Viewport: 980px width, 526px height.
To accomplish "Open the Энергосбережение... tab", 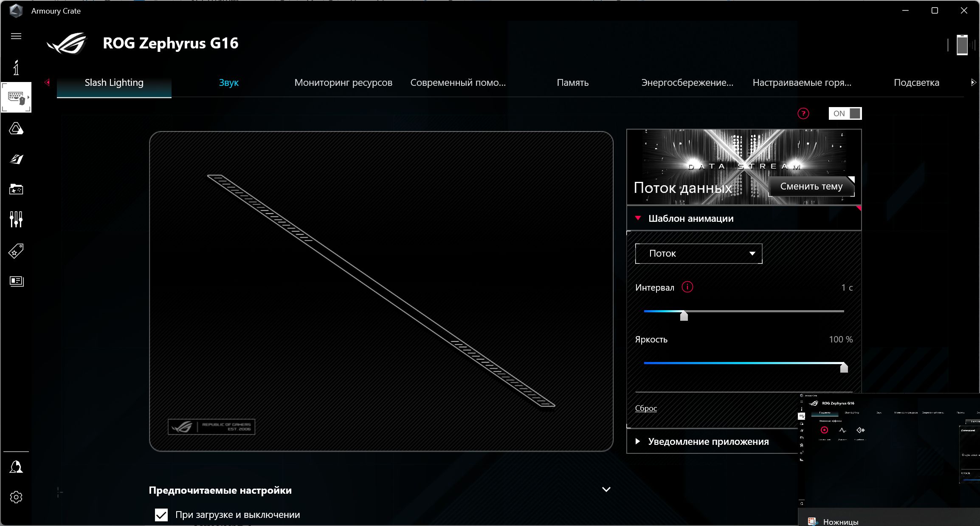I will (x=687, y=82).
